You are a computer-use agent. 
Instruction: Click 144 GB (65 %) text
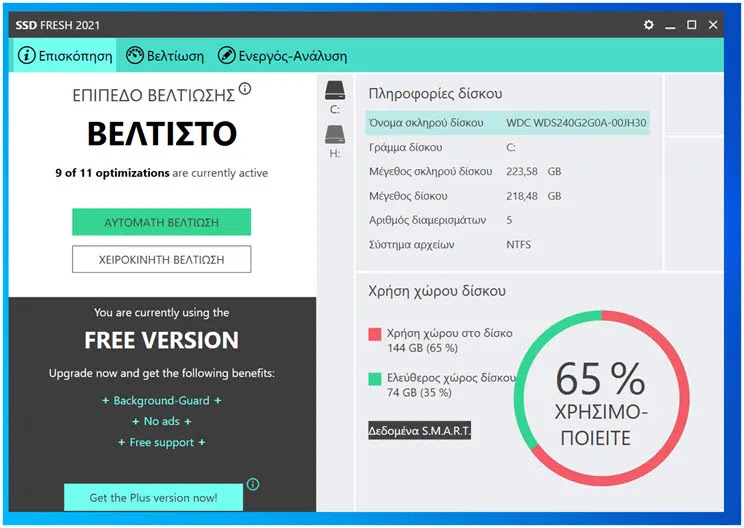422,348
